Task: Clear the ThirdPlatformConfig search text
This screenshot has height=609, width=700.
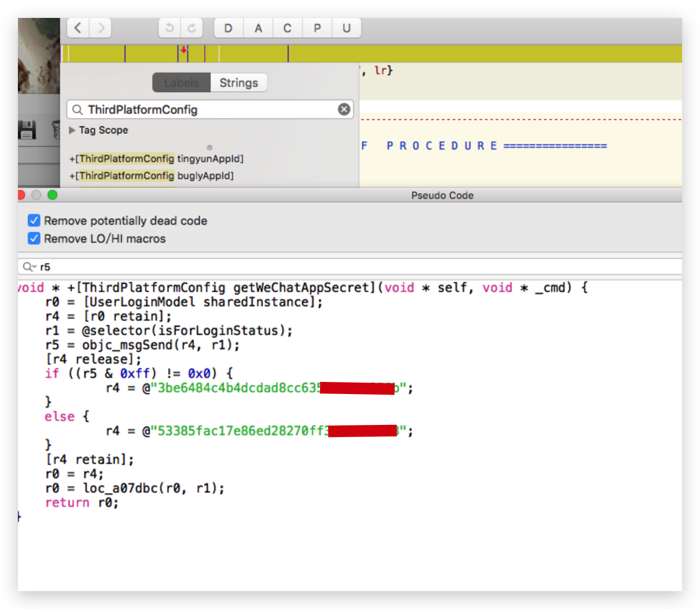Action: pyautogui.click(x=344, y=109)
